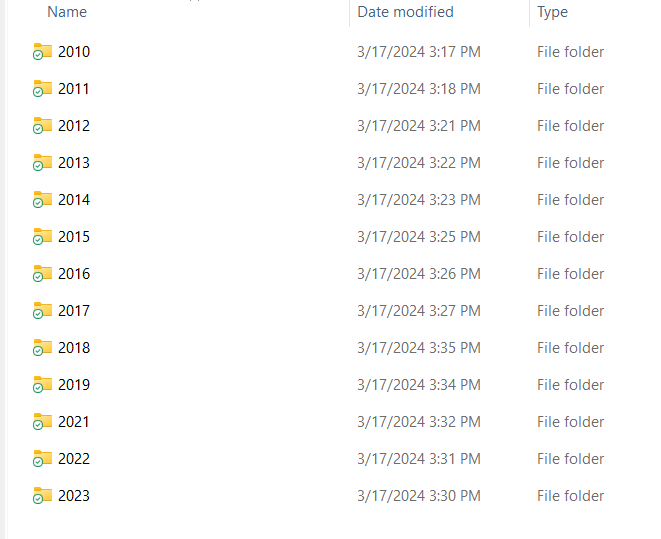Sort by Date modified column header
Image resolution: width=661 pixels, height=539 pixels.
pos(405,12)
